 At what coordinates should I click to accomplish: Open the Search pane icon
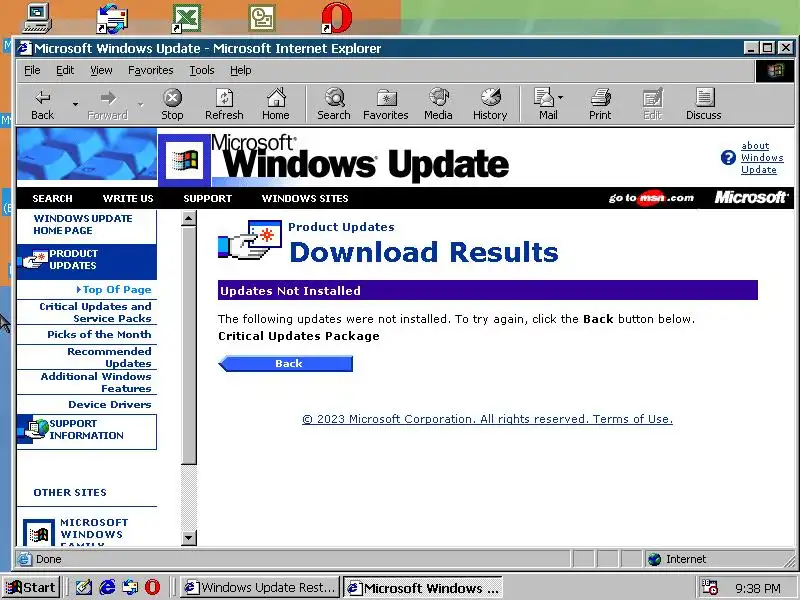coord(334,97)
